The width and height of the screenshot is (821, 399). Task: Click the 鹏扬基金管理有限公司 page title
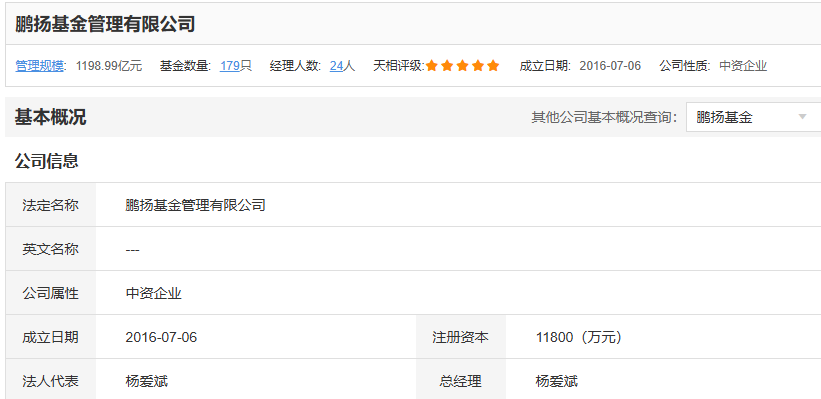point(105,24)
